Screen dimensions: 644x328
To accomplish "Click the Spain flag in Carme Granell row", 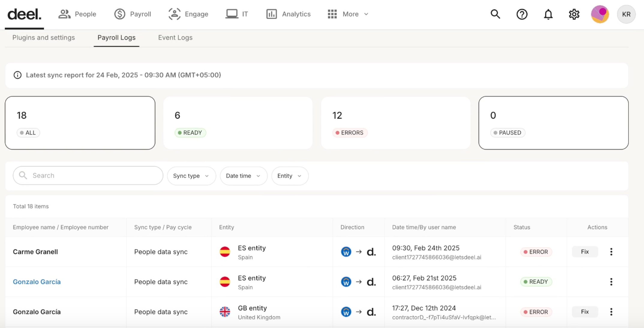I will 225,252.
